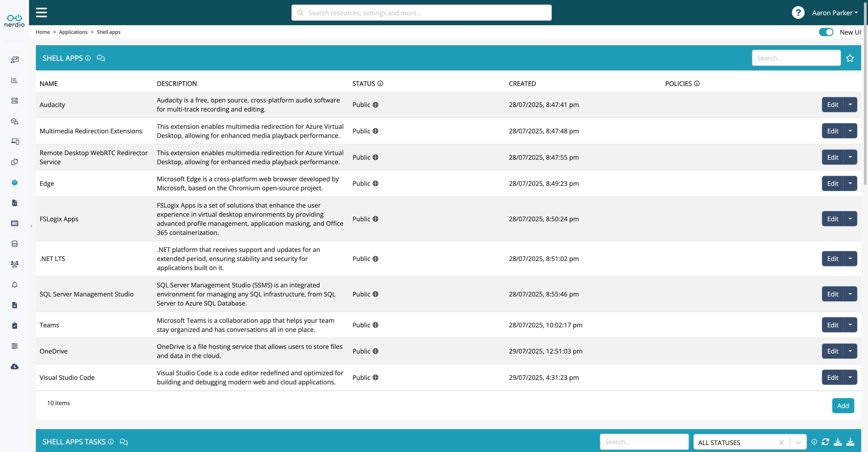Open the .NET LTS Edit dropdown arrow
This screenshot has width=868, height=452.
pyautogui.click(x=850, y=259)
